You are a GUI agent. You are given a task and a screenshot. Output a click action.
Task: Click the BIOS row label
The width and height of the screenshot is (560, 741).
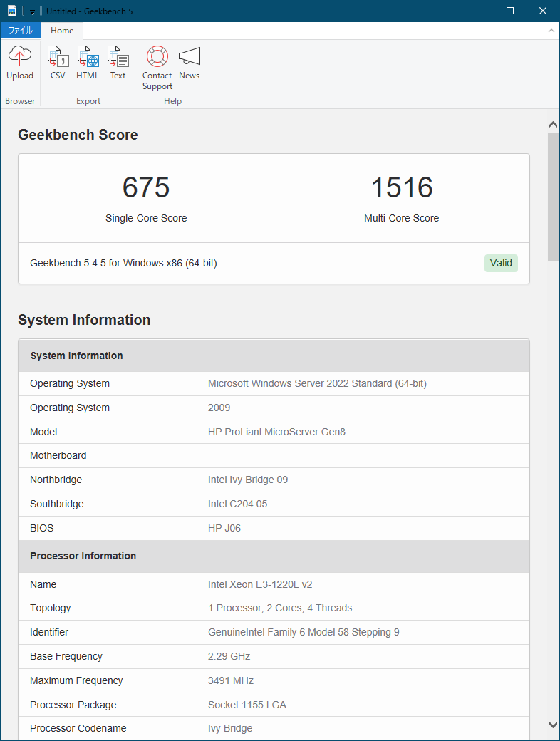41,528
